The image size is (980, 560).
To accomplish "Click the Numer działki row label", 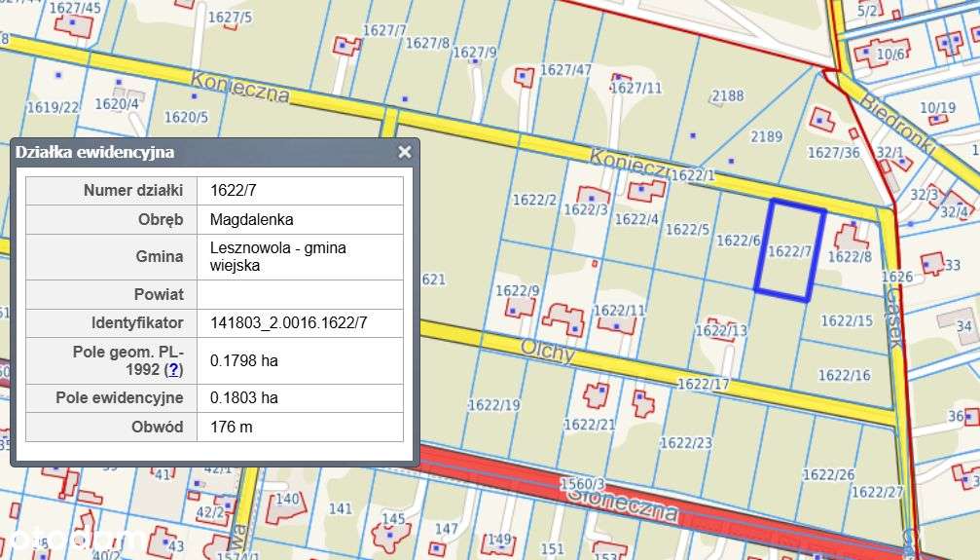I will tap(133, 190).
